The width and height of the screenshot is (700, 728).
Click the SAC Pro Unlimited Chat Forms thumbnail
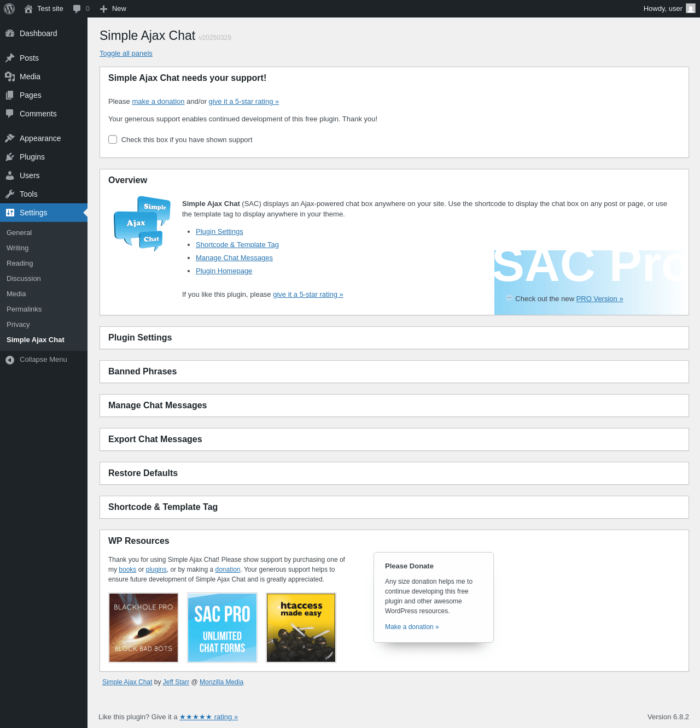(x=223, y=628)
